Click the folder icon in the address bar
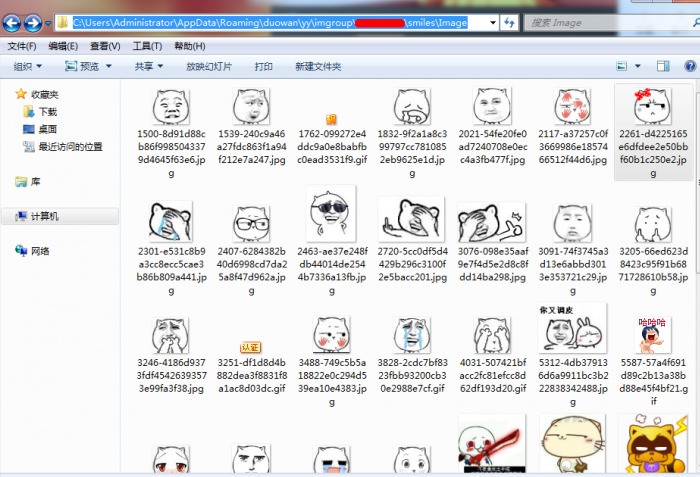 pos(63,22)
